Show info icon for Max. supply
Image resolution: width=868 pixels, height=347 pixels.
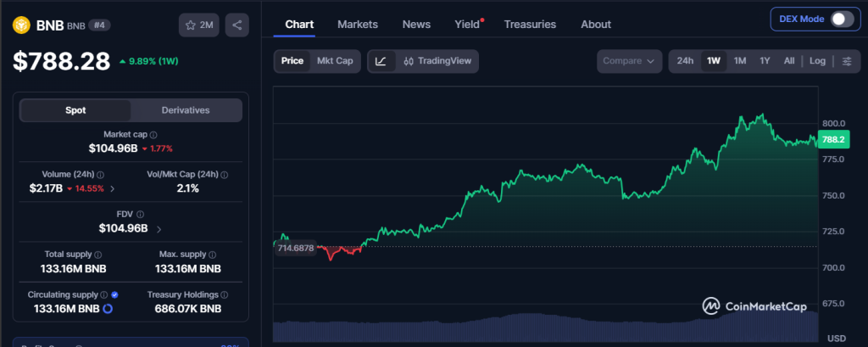(211, 255)
